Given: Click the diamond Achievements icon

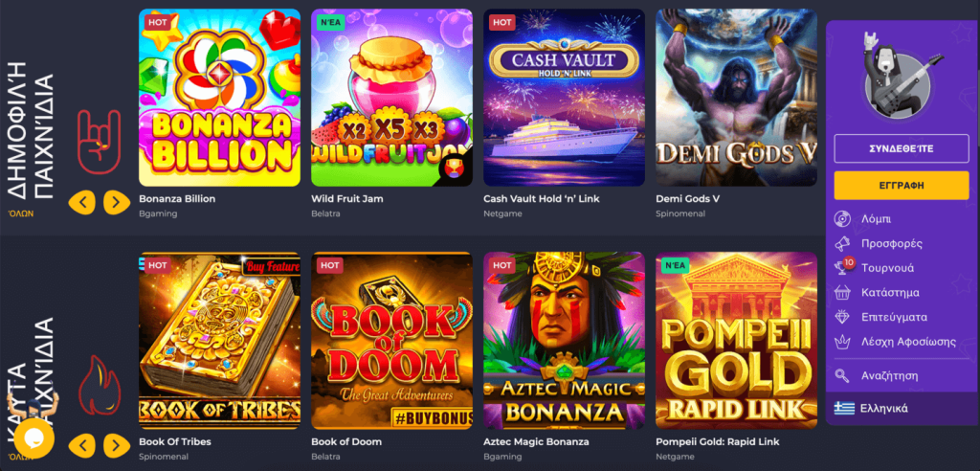Looking at the screenshot, I should pos(842,317).
